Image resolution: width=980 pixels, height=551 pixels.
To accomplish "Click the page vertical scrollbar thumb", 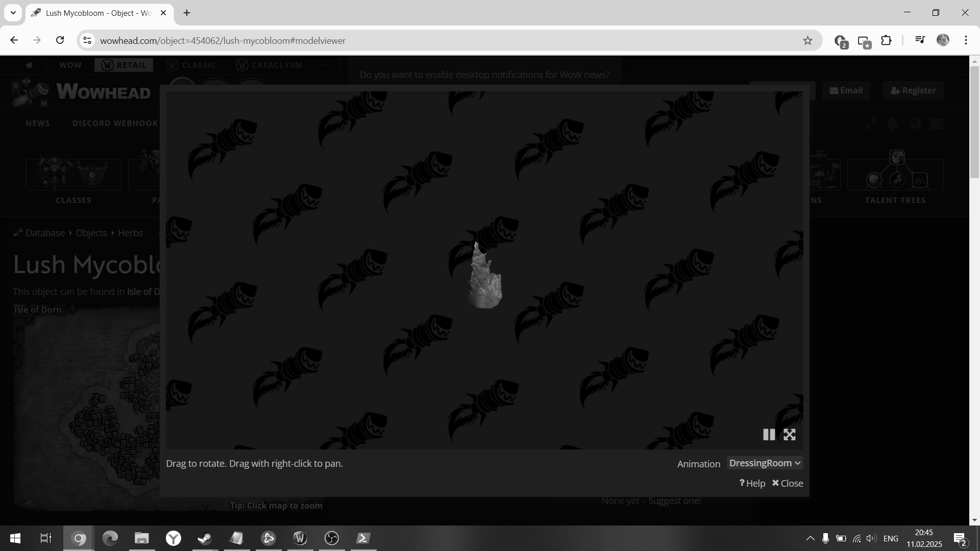I will pos(974,121).
